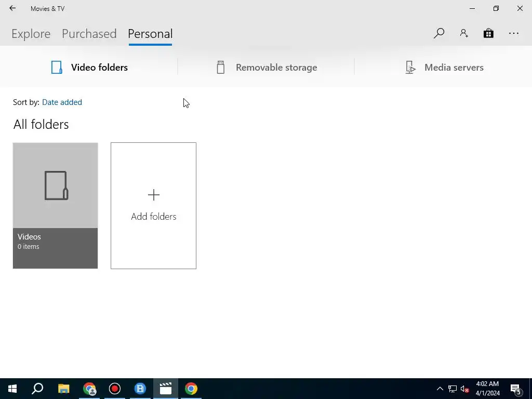This screenshot has width=532, height=399.
Task: Open Chrome with profile badge on taskbar
Action: tap(89, 389)
